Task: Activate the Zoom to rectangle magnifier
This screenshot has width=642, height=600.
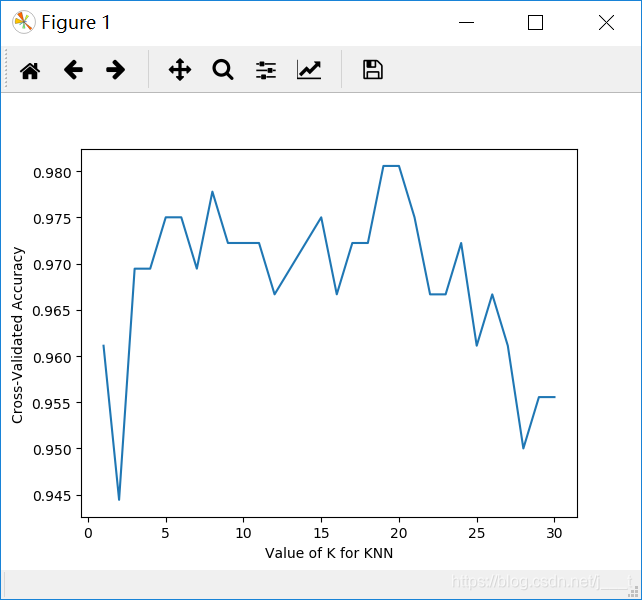Action: pos(223,70)
